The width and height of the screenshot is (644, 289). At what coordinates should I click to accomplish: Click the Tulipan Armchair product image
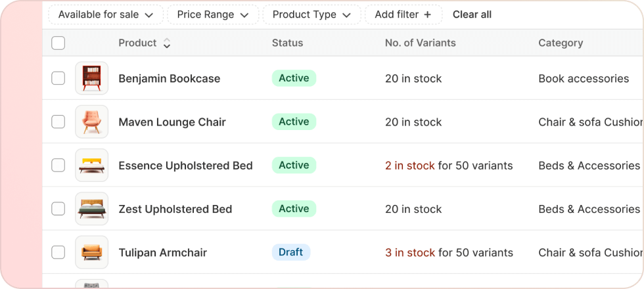[91, 252]
